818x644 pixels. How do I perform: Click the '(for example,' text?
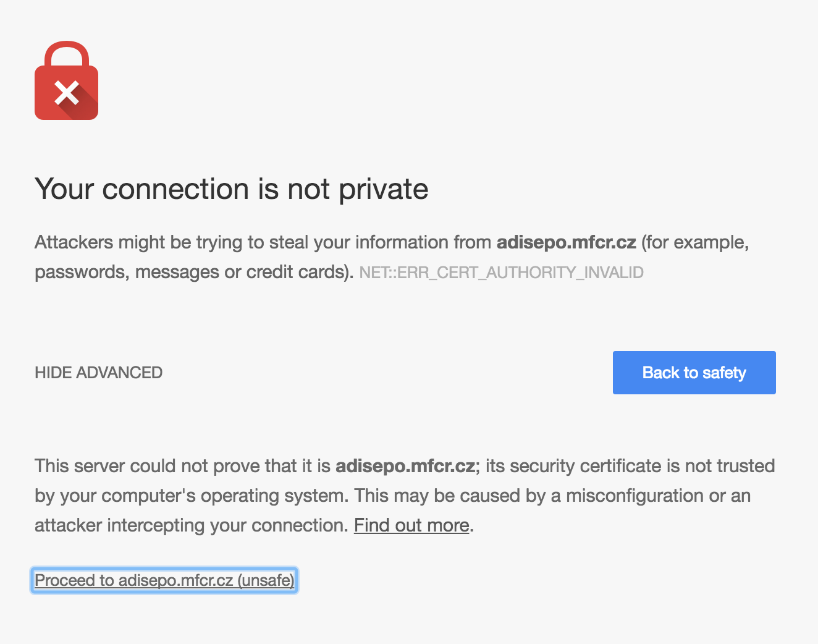[x=695, y=242]
